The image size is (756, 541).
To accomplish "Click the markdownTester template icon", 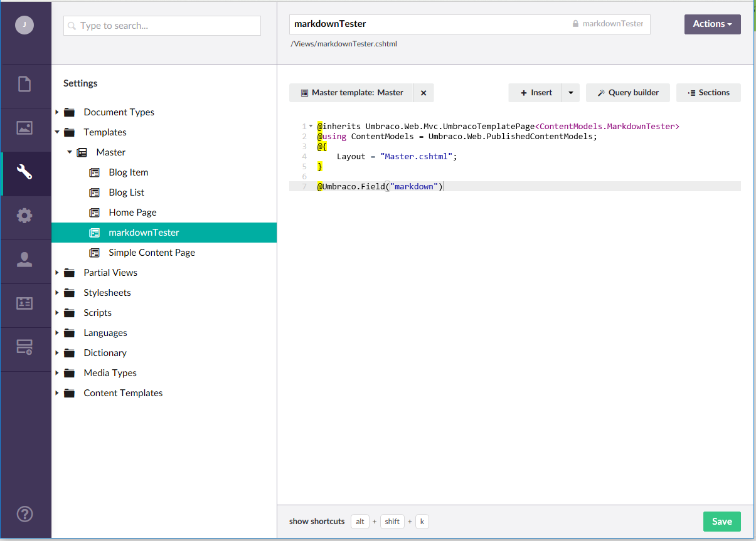I will 95,233.
